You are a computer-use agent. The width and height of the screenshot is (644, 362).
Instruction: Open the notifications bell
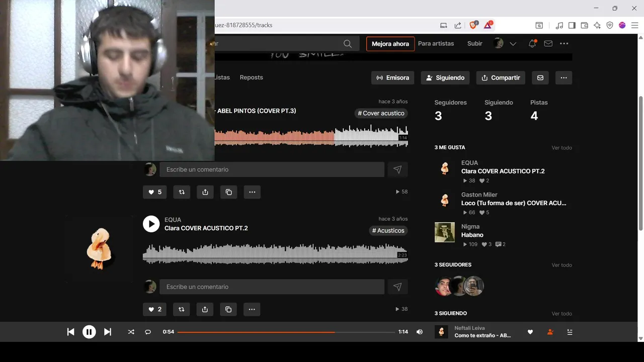click(x=532, y=44)
